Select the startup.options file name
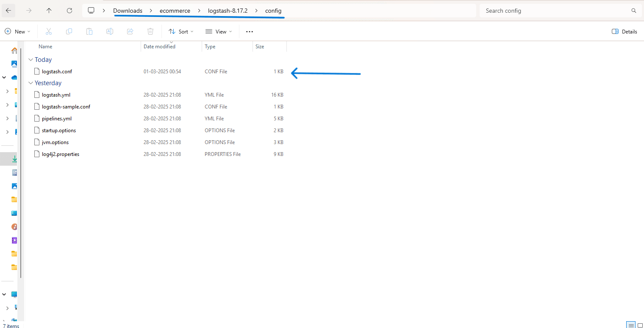This screenshot has width=644, height=328. tap(59, 131)
